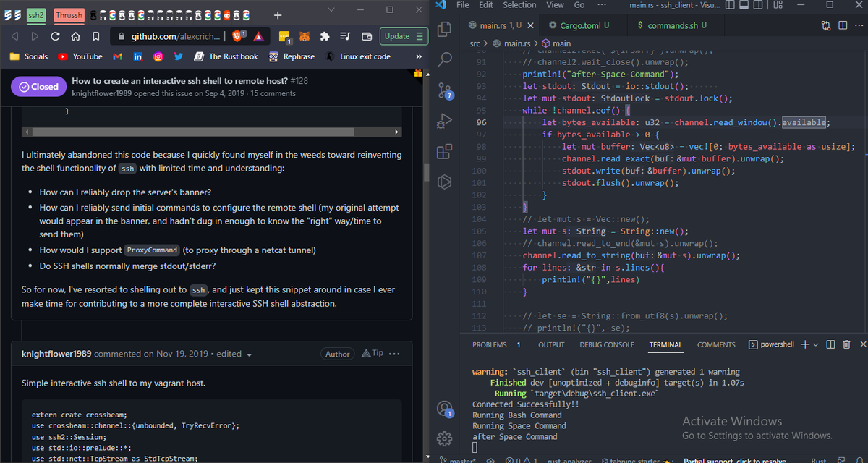Open the Accounts icon in VS Code activity bar

[445, 408]
